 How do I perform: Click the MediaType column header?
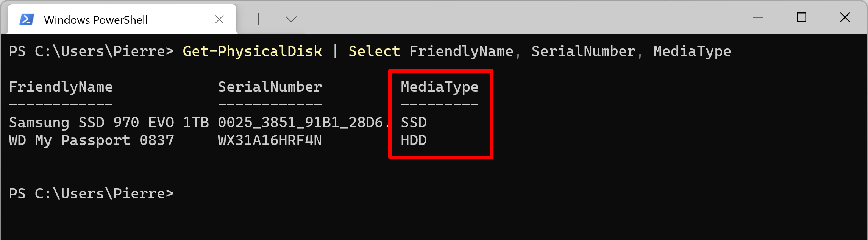(440, 87)
